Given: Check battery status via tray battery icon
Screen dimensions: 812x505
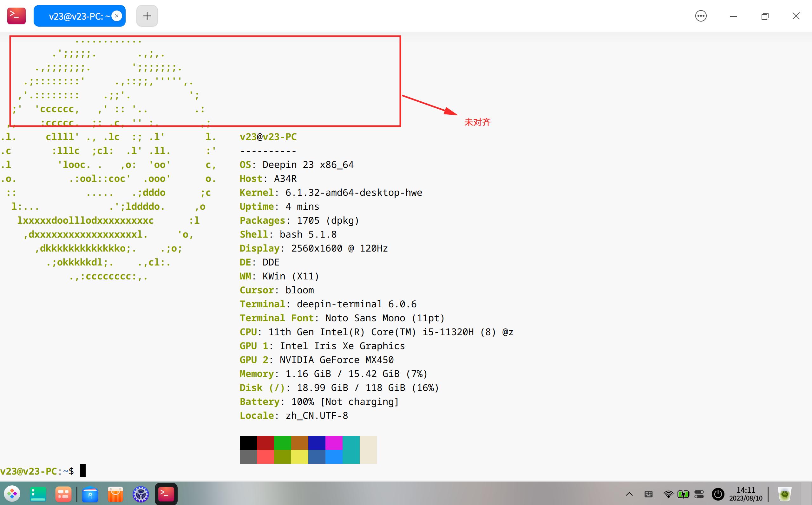Looking at the screenshot, I should pyautogui.click(x=683, y=494).
